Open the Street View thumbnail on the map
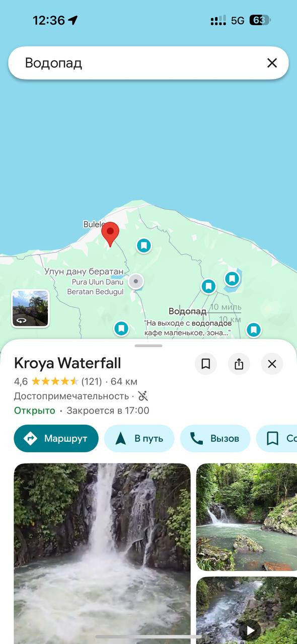The image size is (297, 644). click(30, 308)
